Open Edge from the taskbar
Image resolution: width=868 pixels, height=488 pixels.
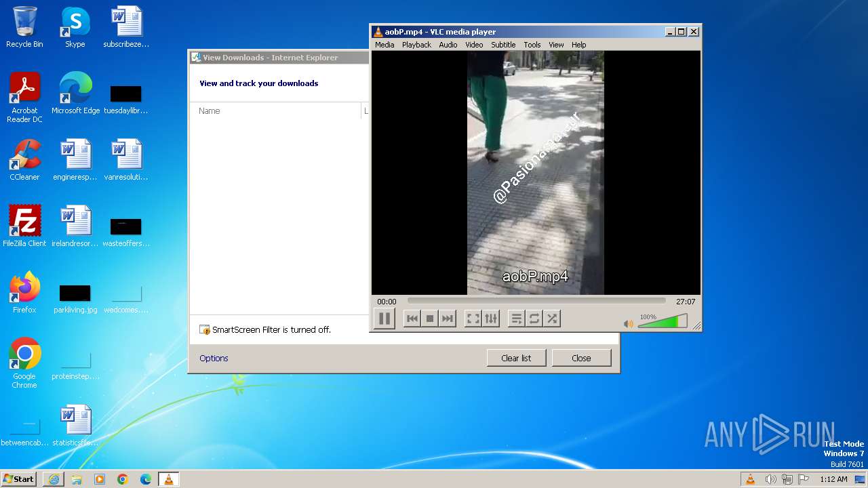(x=146, y=479)
